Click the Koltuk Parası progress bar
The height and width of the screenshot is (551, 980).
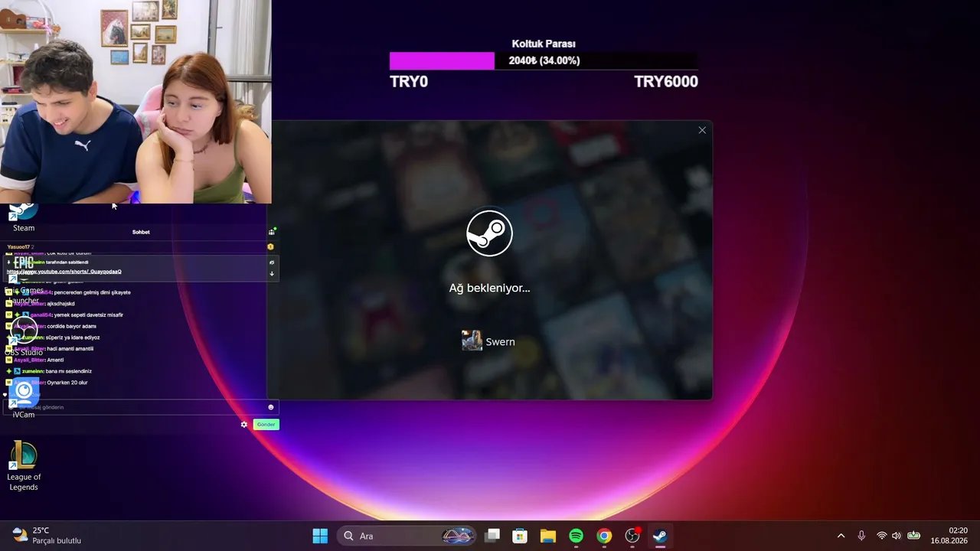(x=544, y=60)
